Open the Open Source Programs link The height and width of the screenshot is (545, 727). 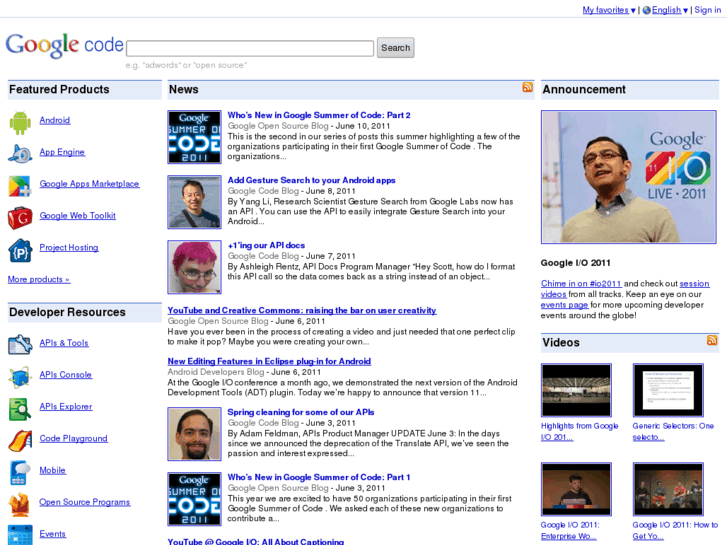click(x=84, y=502)
